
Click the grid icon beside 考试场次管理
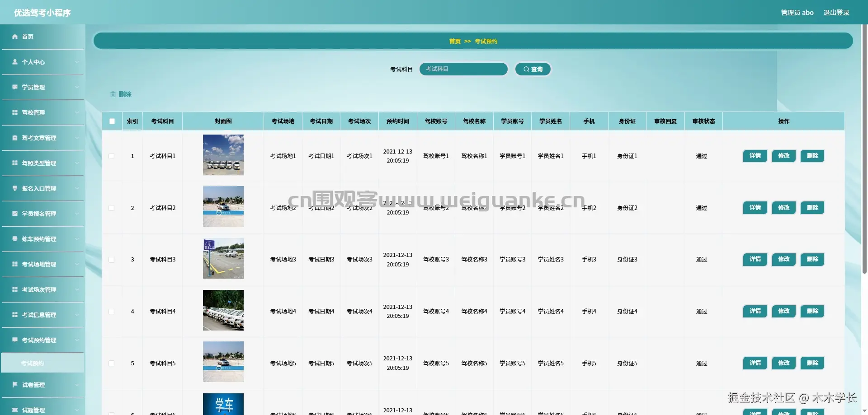click(x=15, y=289)
